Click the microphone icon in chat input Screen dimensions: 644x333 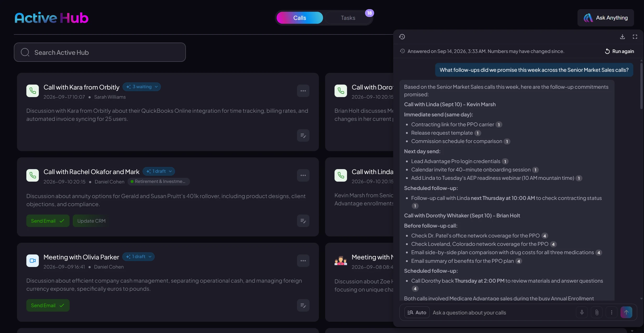582,312
